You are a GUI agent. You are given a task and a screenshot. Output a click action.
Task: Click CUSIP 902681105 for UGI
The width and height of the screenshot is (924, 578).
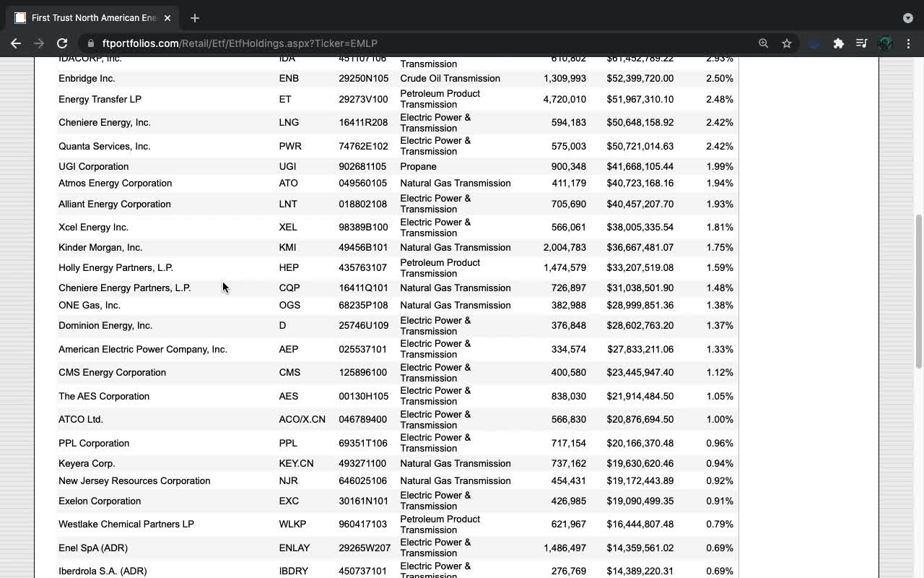(362, 166)
